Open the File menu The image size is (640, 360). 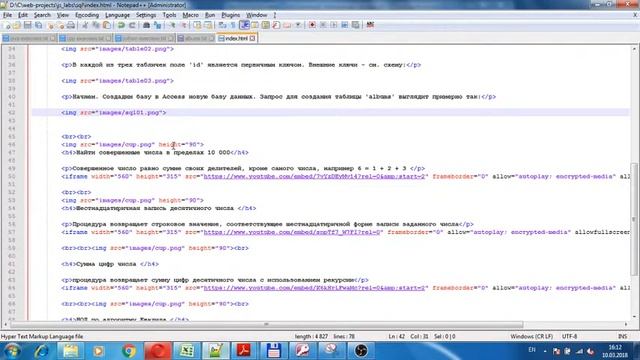[x=7, y=15]
